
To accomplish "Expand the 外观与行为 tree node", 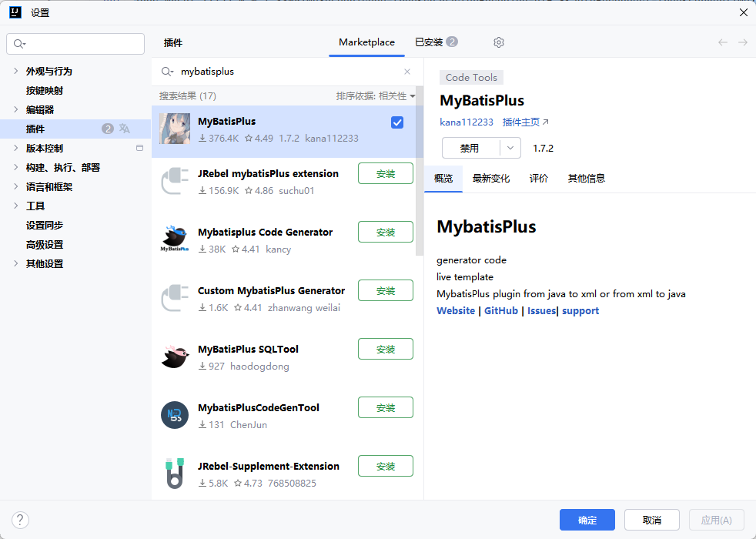I will [x=16, y=71].
